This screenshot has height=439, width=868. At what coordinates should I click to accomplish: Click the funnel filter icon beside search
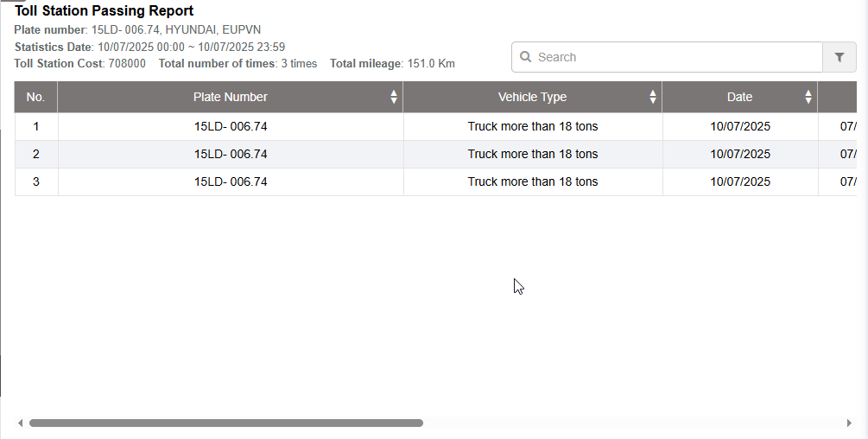(839, 57)
